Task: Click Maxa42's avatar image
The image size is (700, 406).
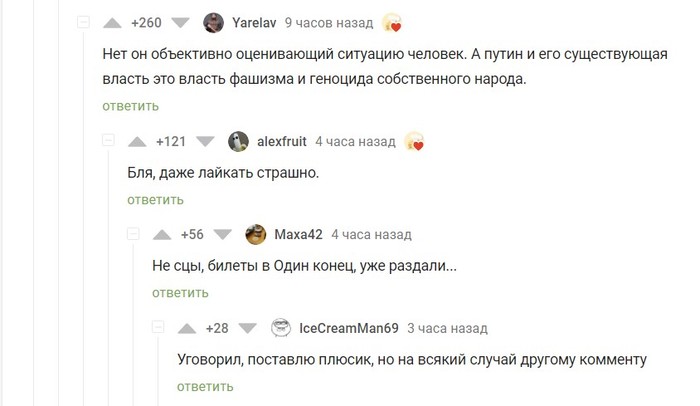Action: (255, 235)
